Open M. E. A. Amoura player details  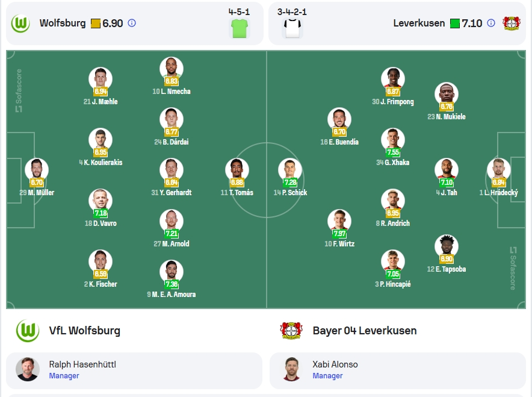(x=172, y=279)
